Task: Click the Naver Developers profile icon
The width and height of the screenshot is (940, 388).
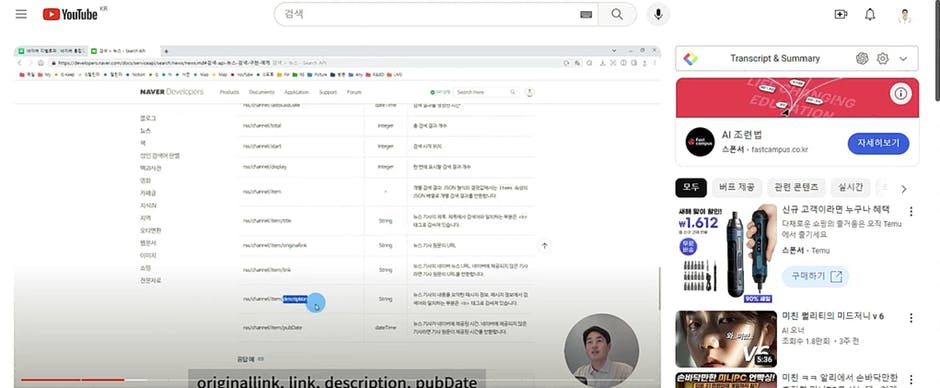Action: pos(529,92)
